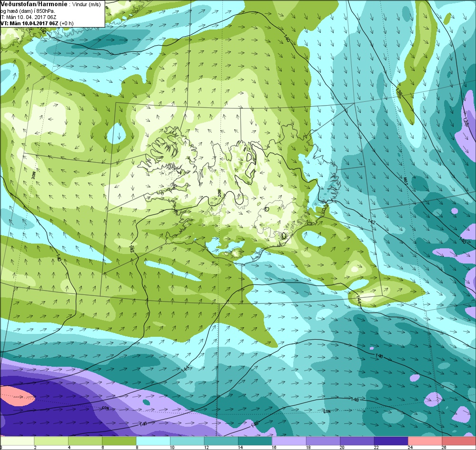
Task: Select the light teal 10–12 m/s legend swatch
Action: click(x=187, y=440)
